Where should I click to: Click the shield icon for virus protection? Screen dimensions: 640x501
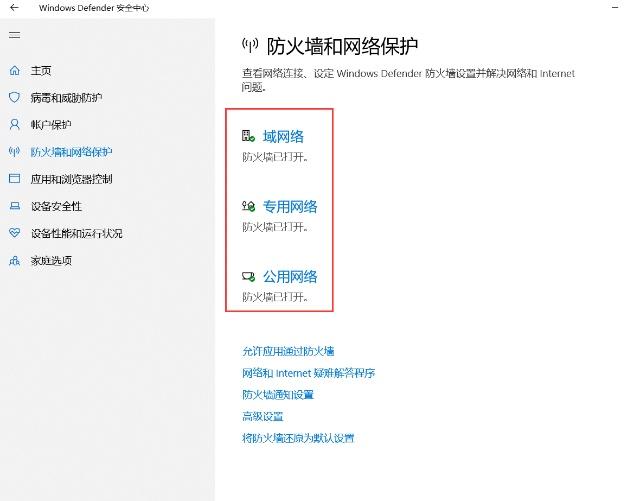coord(14,97)
